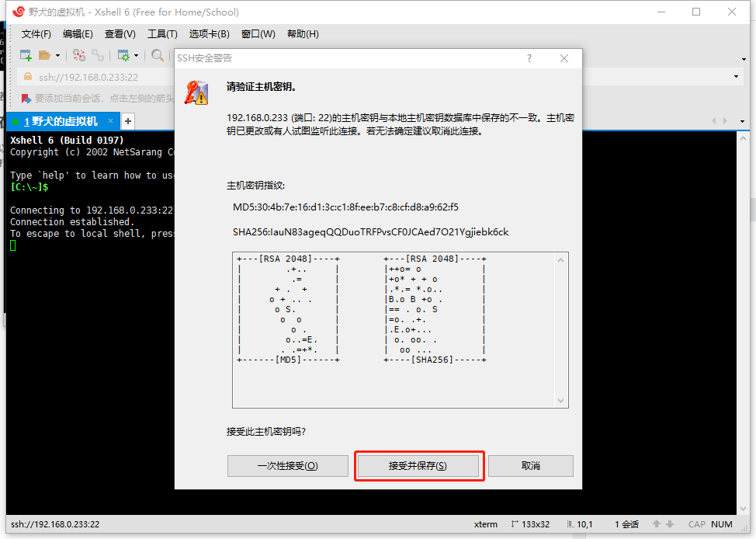Click the 133x32 terminal size indicator
The height and width of the screenshot is (539, 756).
530,524
